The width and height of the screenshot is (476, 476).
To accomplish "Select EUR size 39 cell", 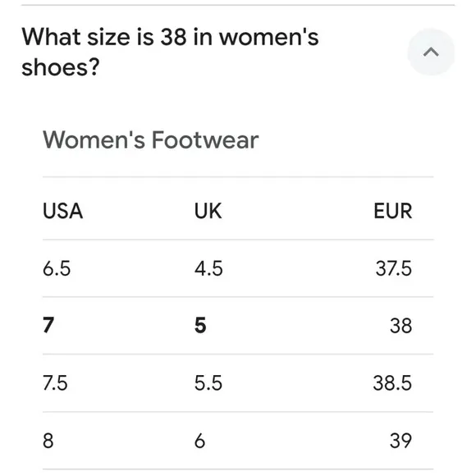I will click(x=401, y=441).
